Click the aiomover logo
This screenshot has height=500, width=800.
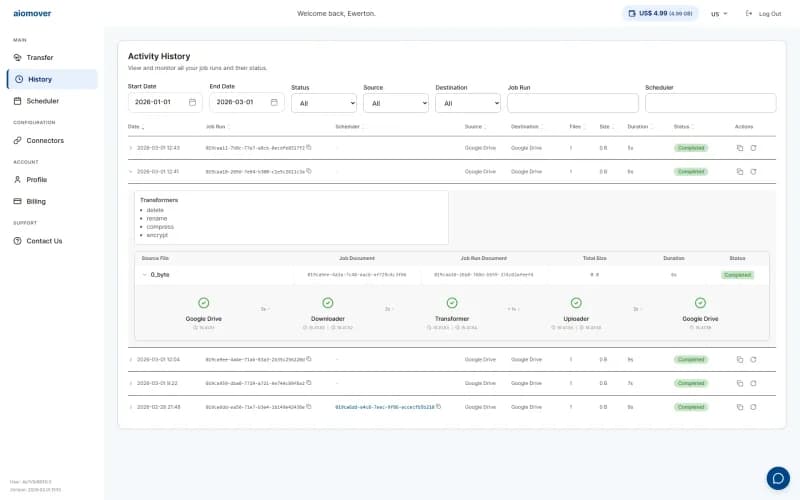click(32, 13)
